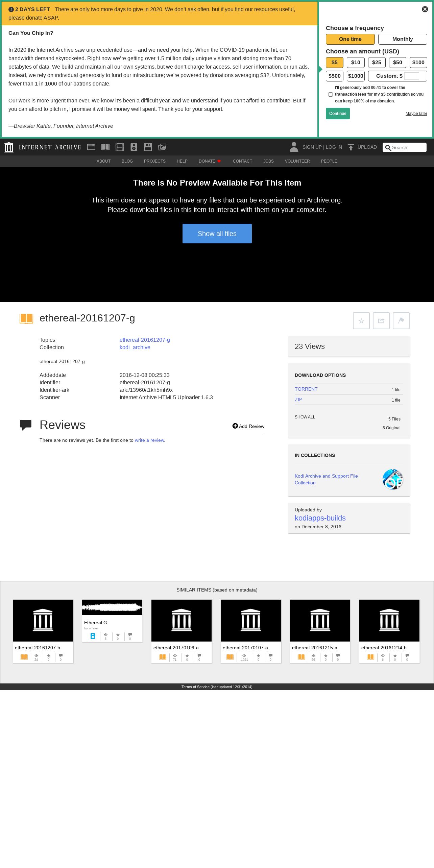Screen dimensions: 434x868
Task: Open similar item ethereal-20161207-b
Action: click(x=43, y=631)
